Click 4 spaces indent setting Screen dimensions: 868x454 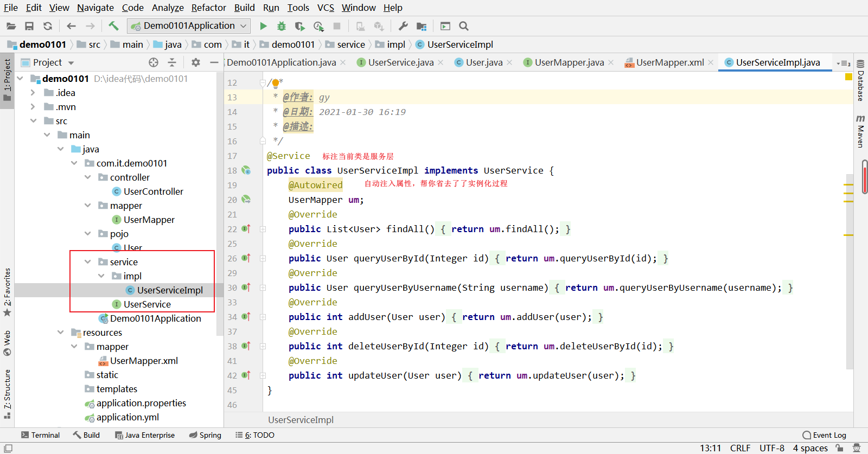(x=810, y=448)
